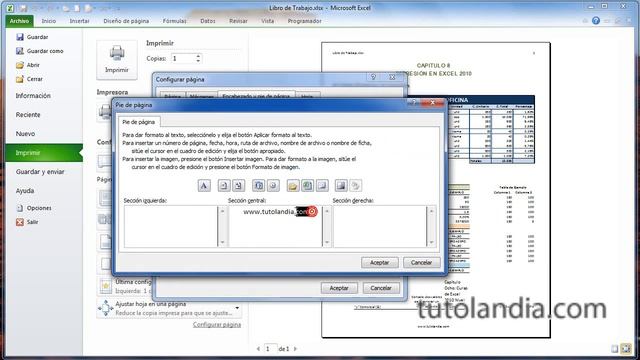Open the Fórmulas ribbon tab
This screenshot has width=640, height=360.
tap(175, 21)
